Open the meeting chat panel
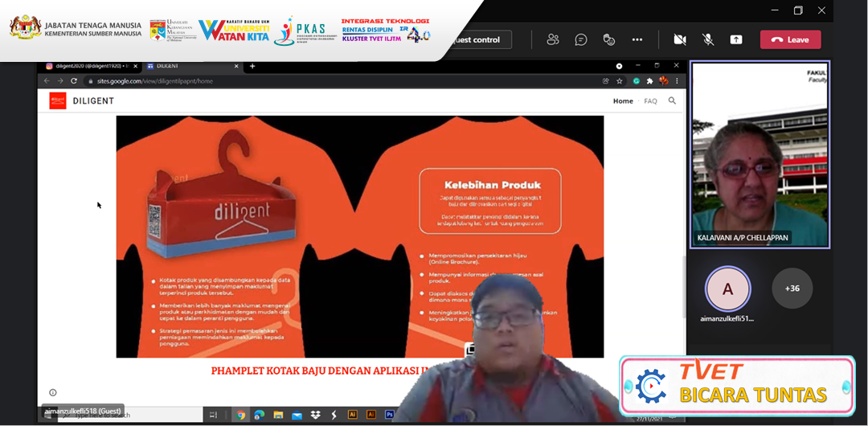 tap(581, 39)
